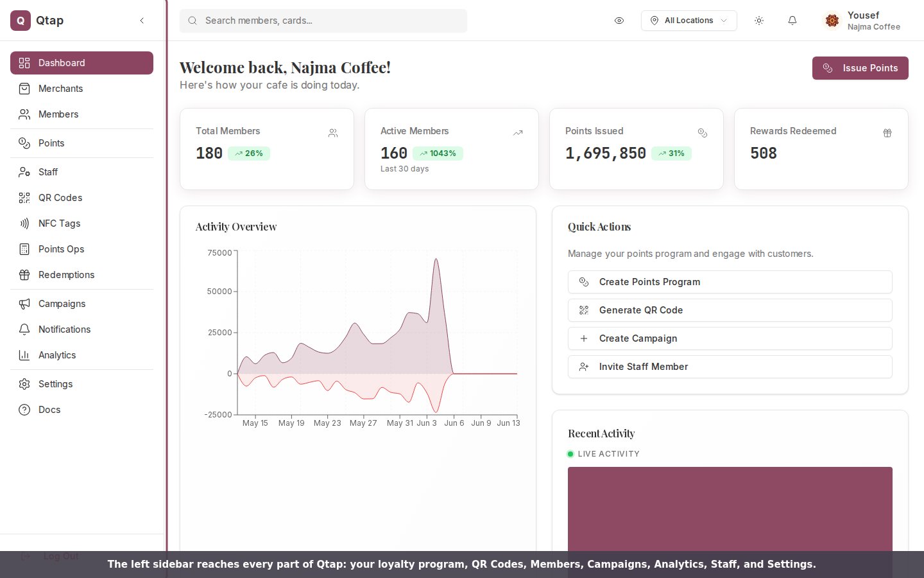The width and height of the screenshot is (924, 578).
Task: Click the 26% growth badge
Action: [249, 153]
